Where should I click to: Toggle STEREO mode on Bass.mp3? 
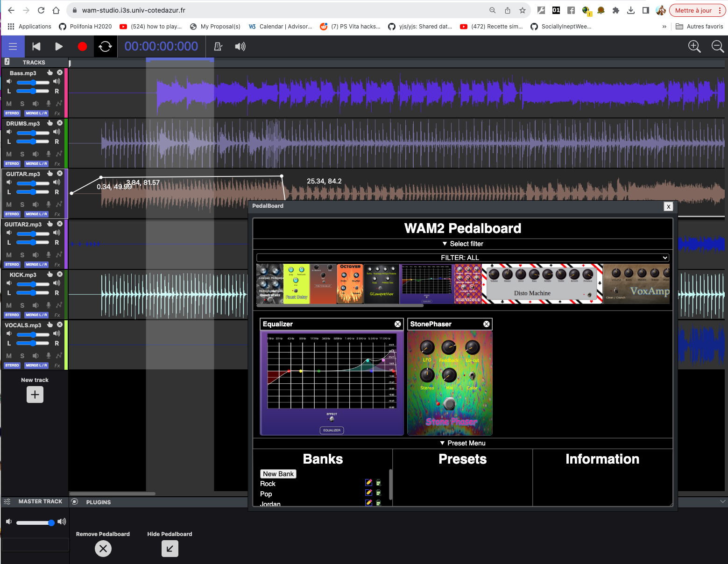coord(12,113)
